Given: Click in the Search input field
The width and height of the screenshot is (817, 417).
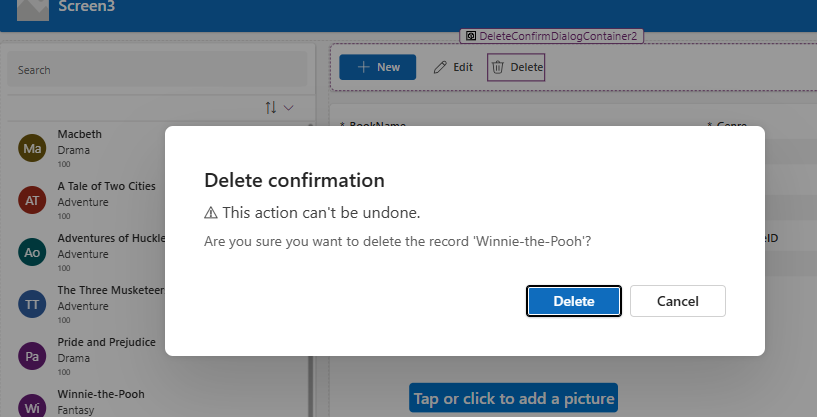Looking at the screenshot, I should [x=157, y=70].
